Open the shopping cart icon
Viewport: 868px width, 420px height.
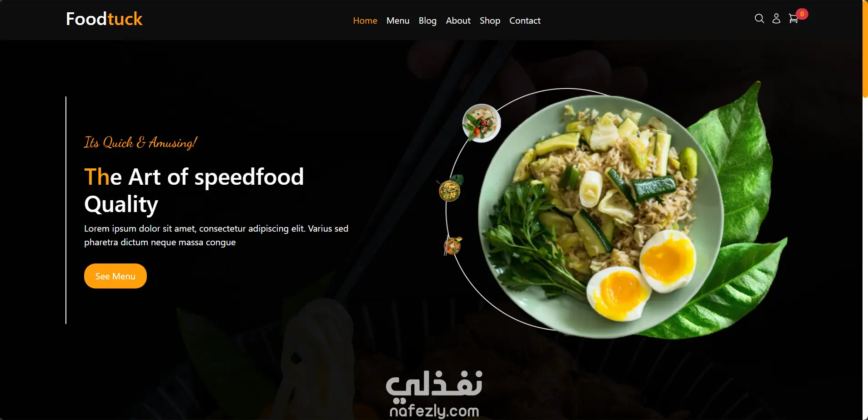click(793, 19)
